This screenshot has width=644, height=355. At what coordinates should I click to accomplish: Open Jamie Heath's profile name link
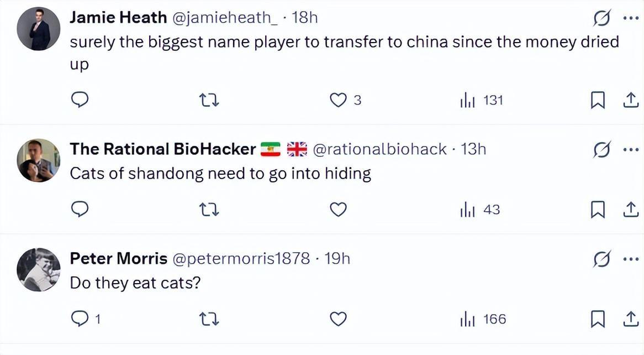(x=118, y=18)
